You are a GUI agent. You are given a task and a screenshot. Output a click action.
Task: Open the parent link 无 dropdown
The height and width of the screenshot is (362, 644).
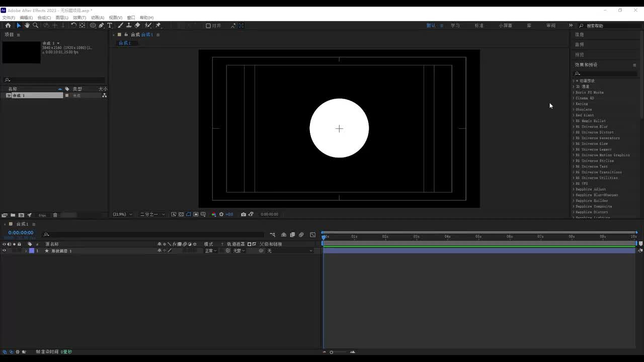tap(289, 250)
